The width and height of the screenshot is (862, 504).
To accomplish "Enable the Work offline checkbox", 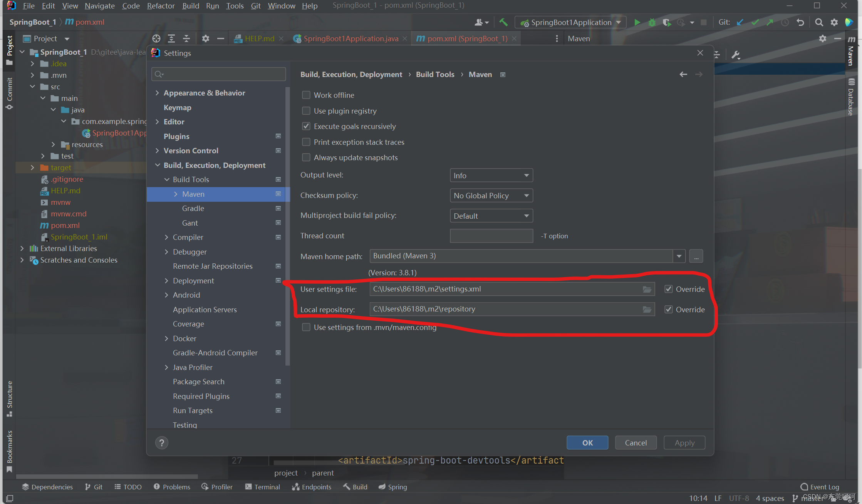I will [x=306, y=95].
